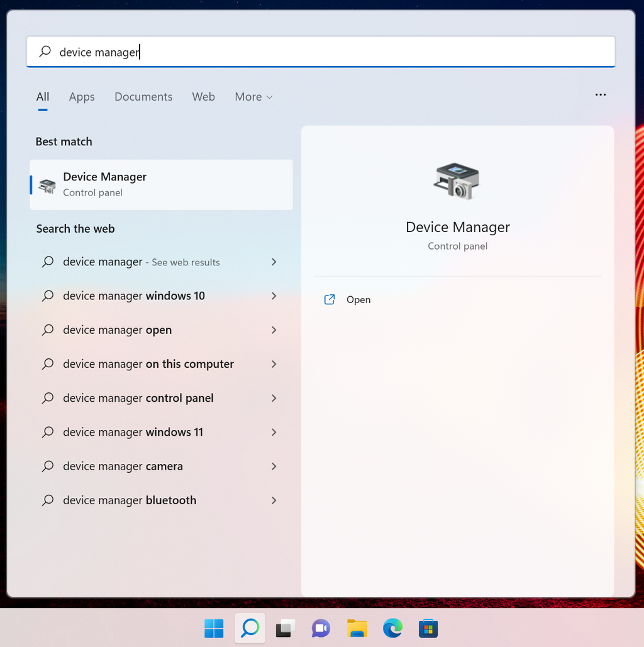
Task: Switch to the Apps tab
Action: pos(81,97)
